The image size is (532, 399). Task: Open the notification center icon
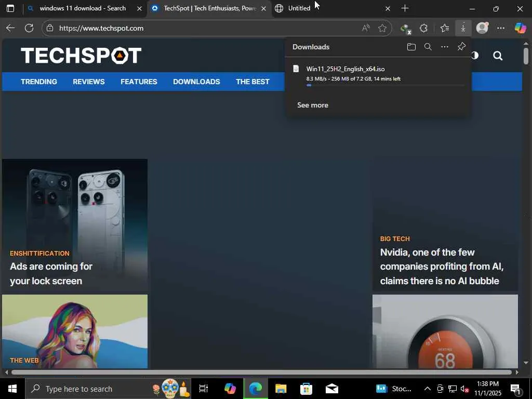pos(516,390)
